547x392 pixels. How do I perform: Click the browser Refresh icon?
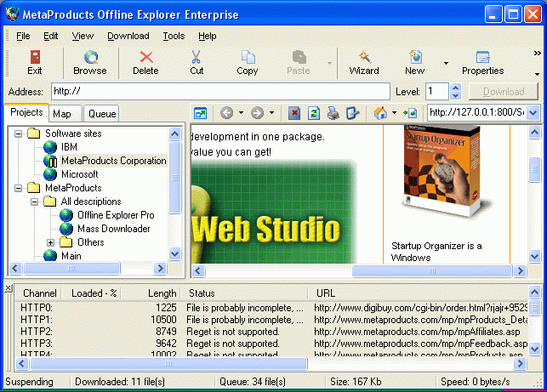(x=314, y=112)
